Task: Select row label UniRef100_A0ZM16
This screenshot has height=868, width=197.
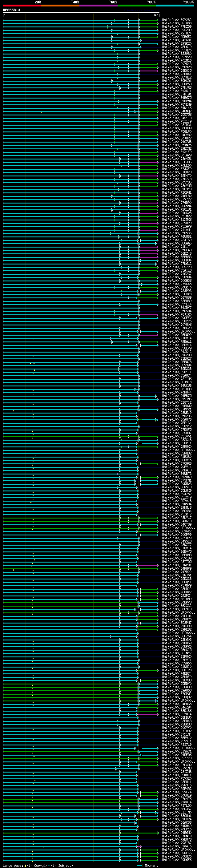Action: [177, 61]
